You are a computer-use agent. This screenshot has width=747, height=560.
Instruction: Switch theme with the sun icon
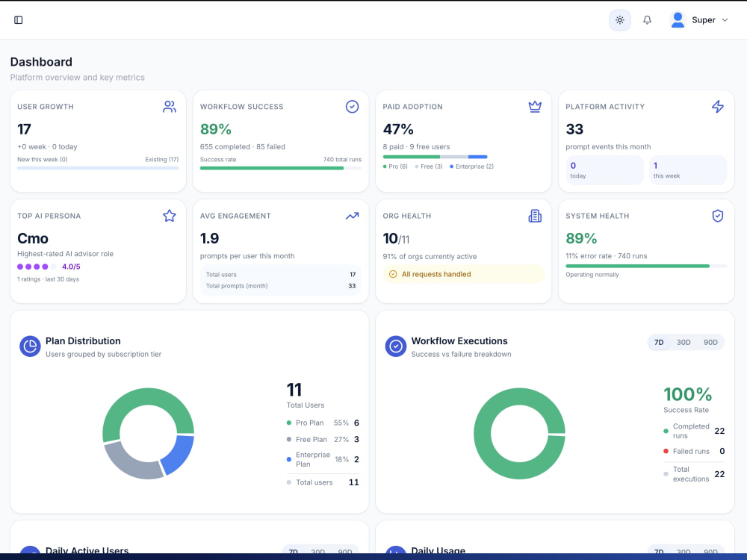620,20
